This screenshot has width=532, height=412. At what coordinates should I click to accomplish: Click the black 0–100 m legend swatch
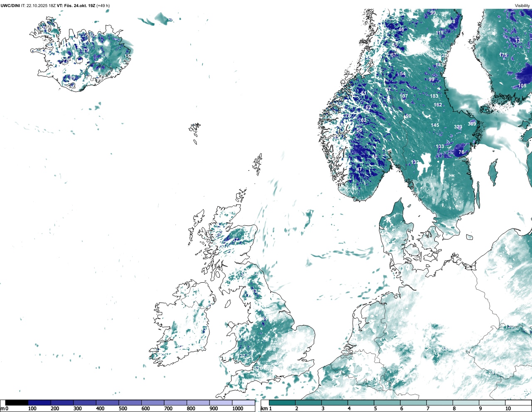[x=17, y=403]
